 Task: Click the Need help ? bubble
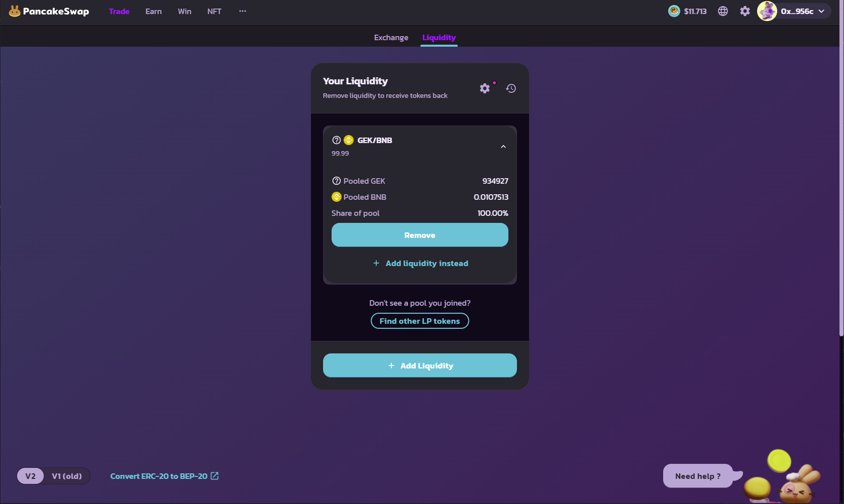click(698, 476)
